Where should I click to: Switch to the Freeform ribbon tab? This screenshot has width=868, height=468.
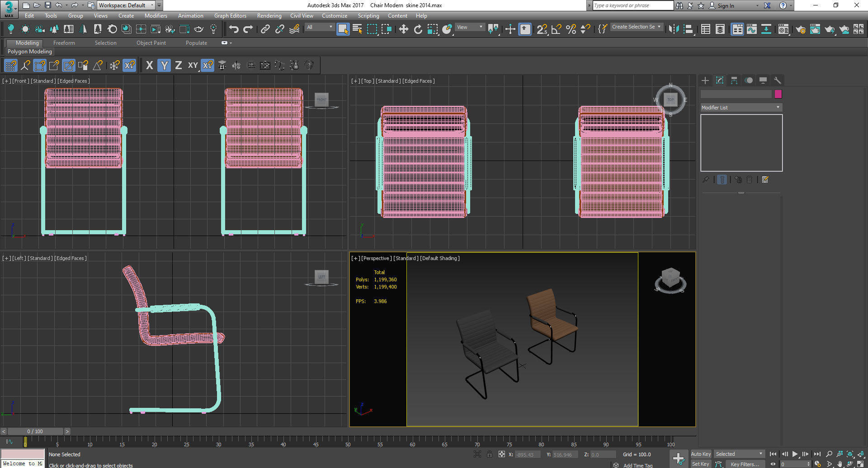(64, 43)
